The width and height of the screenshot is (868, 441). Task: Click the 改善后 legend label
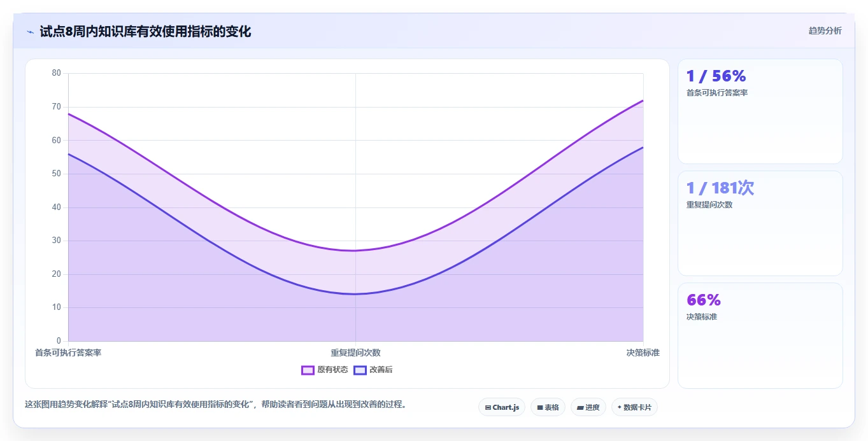[381, 370]
